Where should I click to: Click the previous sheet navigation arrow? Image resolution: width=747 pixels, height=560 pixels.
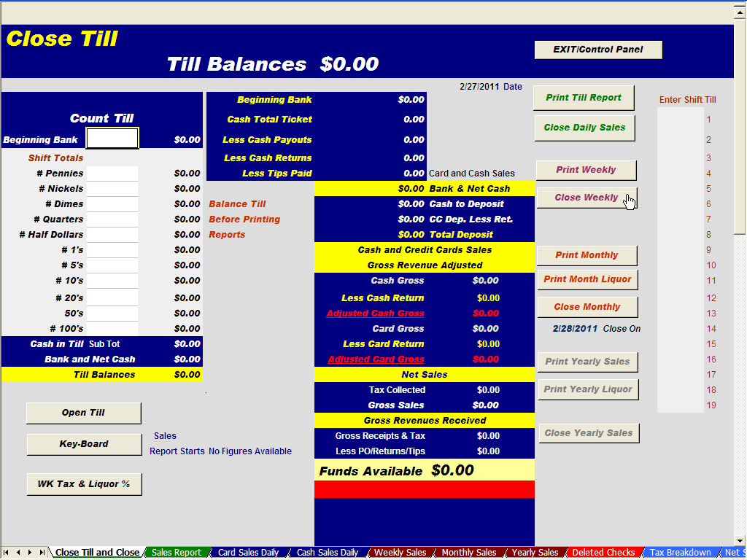click(18, 553)
